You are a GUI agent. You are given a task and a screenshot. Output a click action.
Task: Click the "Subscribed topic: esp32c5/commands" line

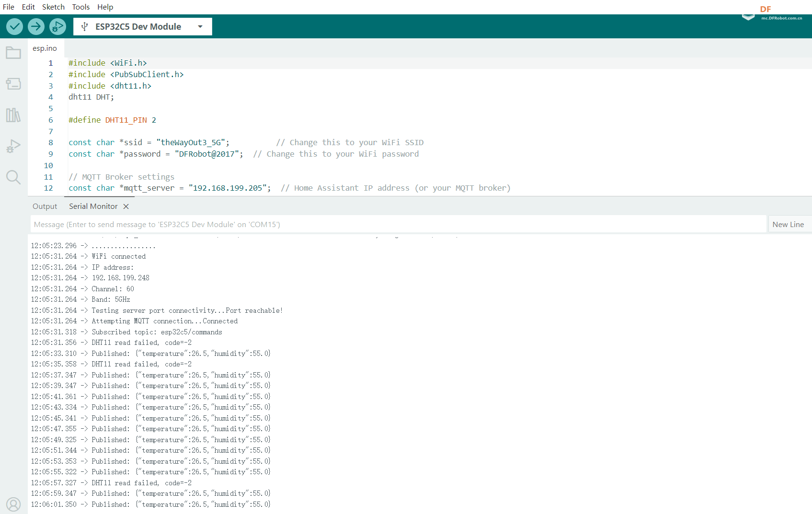pos(127,332)
